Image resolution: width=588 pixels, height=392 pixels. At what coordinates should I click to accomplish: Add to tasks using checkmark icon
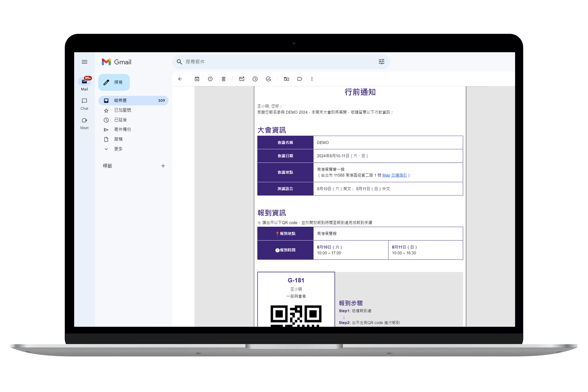click(x=268, y=79)
